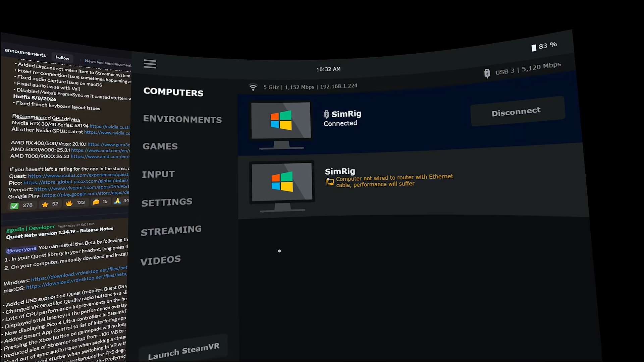Image resolution: width=644 pixels, height=362 pixels.
Task: Click the battery icon beside 83 %
Action: coord(534,48)
